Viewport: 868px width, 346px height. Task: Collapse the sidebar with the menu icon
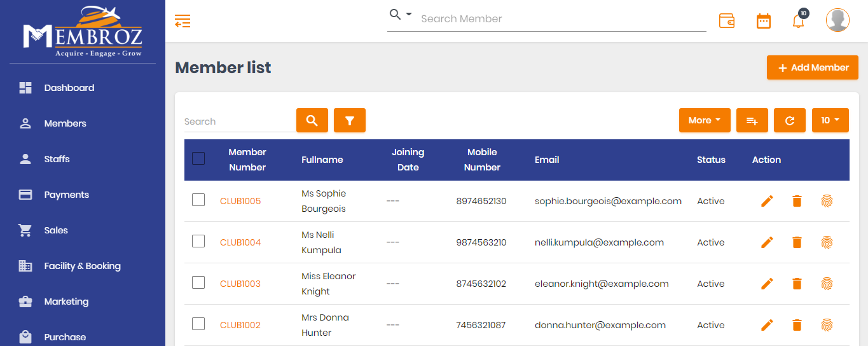(x=183, y=21)
